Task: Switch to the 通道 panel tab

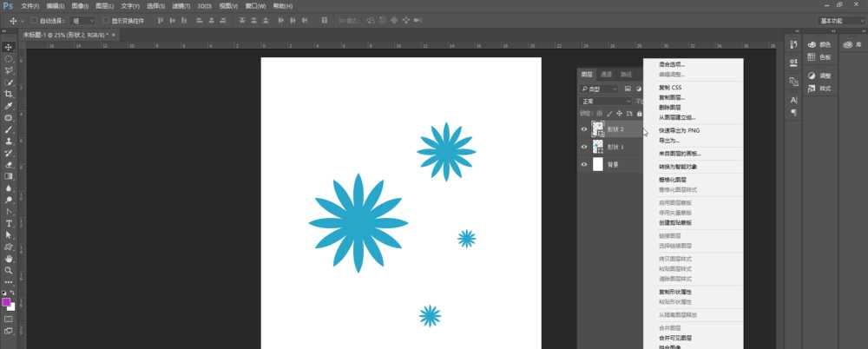Action: 607,75
